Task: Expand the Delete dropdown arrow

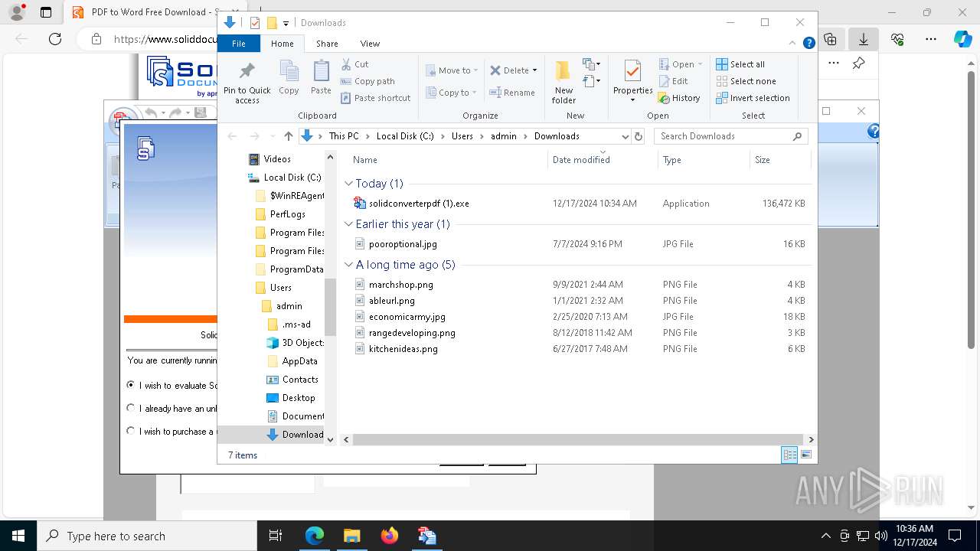Action: pos(534,70)
